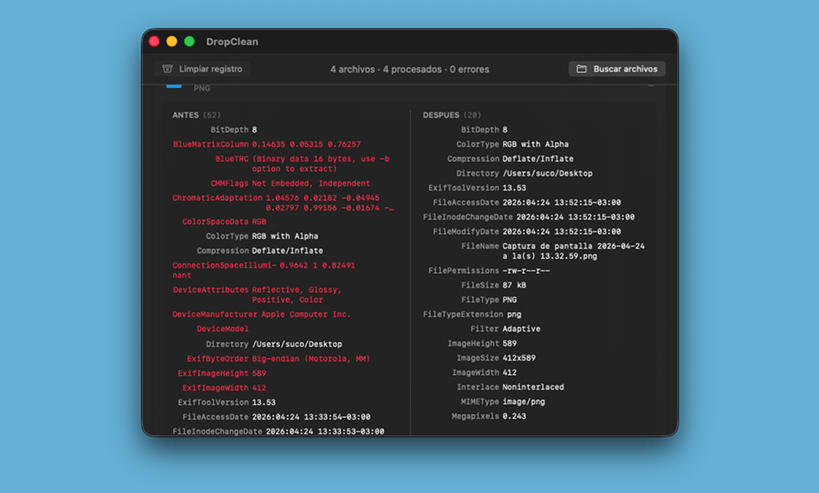Click Compression row in ANTES column
Image resolution: width=819 pixels, height=493 pixels.
(x=260, y=251)
